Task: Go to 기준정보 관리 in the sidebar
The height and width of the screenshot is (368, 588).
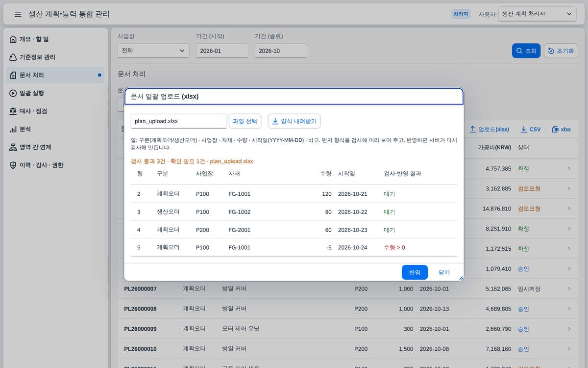Action: tap(56, 57)
